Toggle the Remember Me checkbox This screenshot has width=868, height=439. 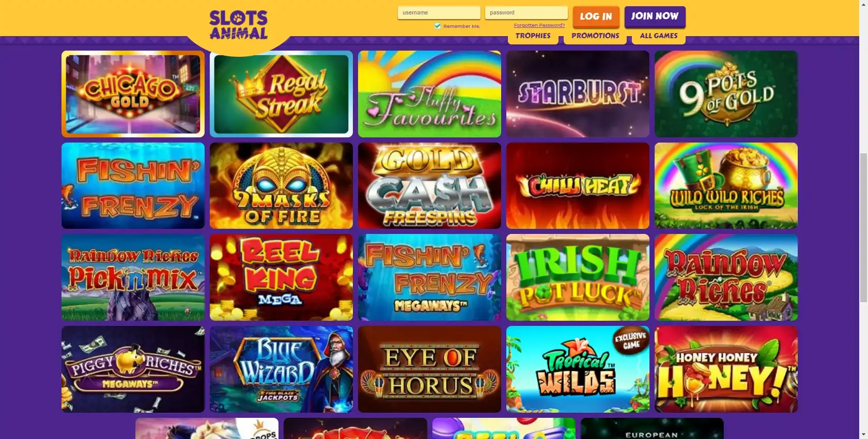[x=438, y=26]
